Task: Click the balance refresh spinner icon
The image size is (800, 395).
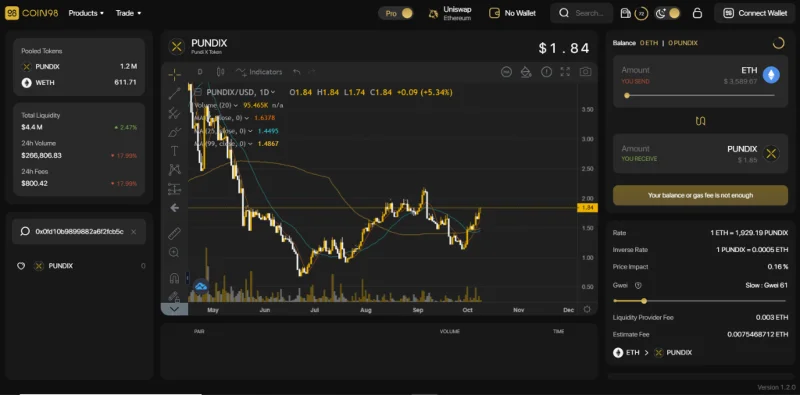Action: pyautogui.click(x=778, y=43)
